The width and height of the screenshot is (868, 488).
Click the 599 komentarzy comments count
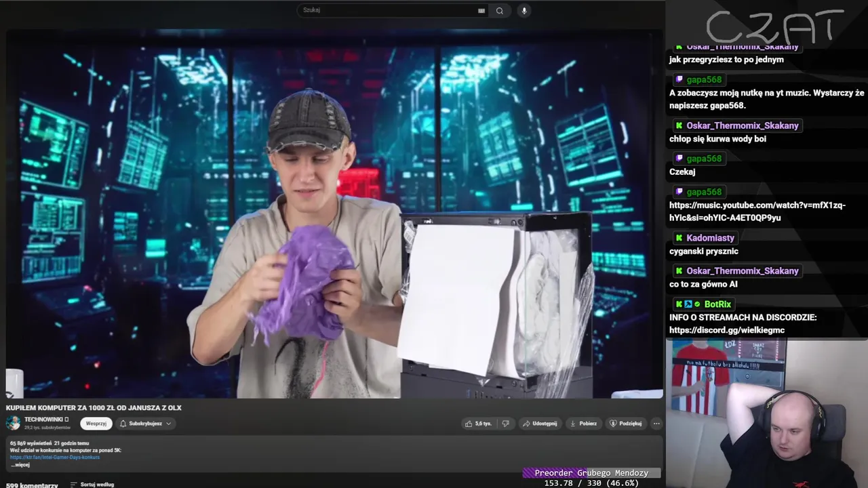(32, 485)
